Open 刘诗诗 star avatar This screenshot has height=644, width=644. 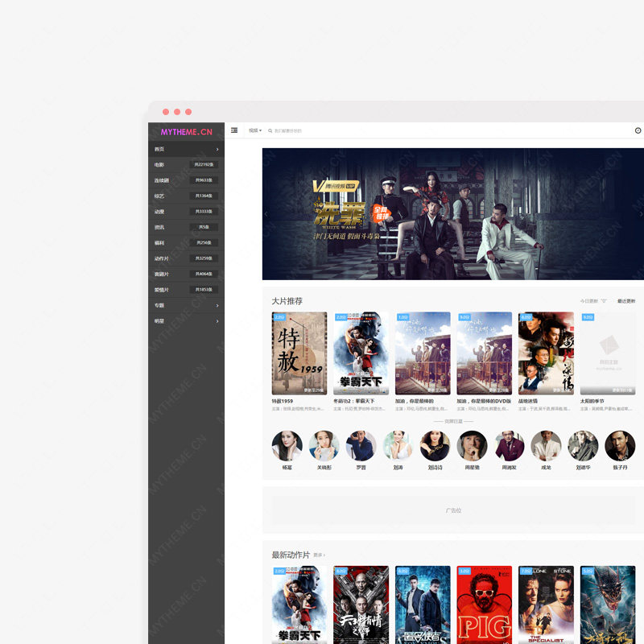point(435,446)
